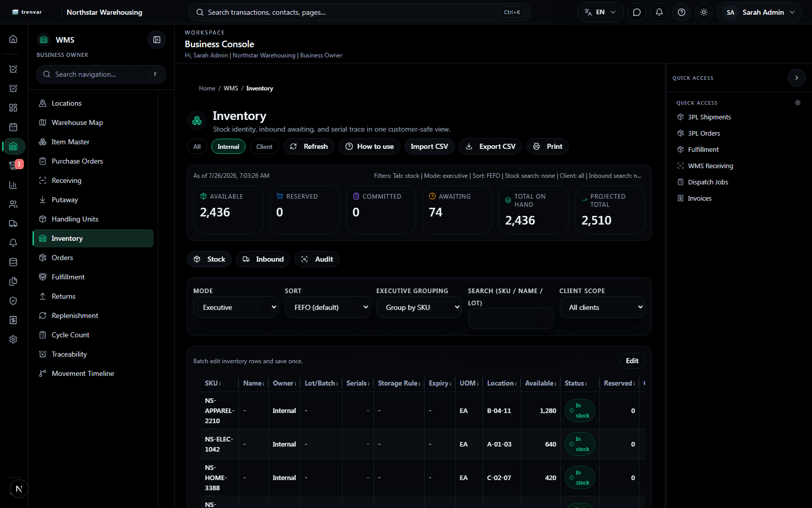Select the Internal filter pill
This screenshot has height=508, width=812.
click(228, 146)
